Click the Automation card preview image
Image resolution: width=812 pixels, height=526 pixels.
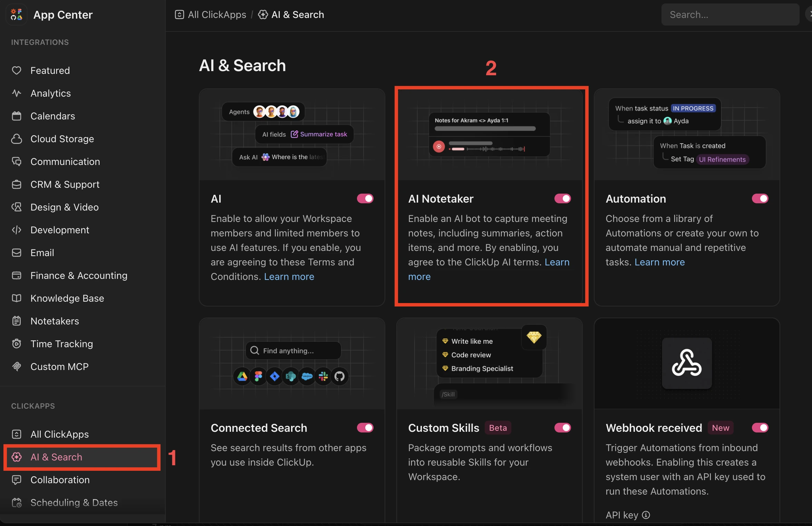(x=687, y=135)
